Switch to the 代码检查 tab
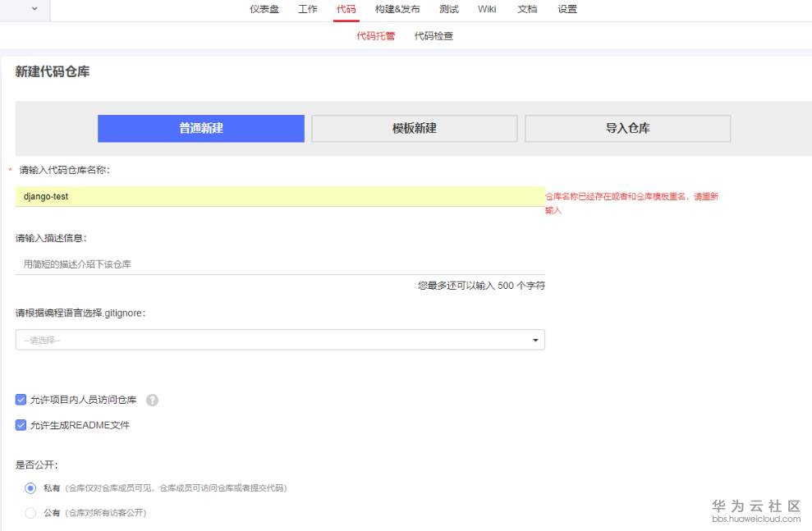 coord(434,35)
